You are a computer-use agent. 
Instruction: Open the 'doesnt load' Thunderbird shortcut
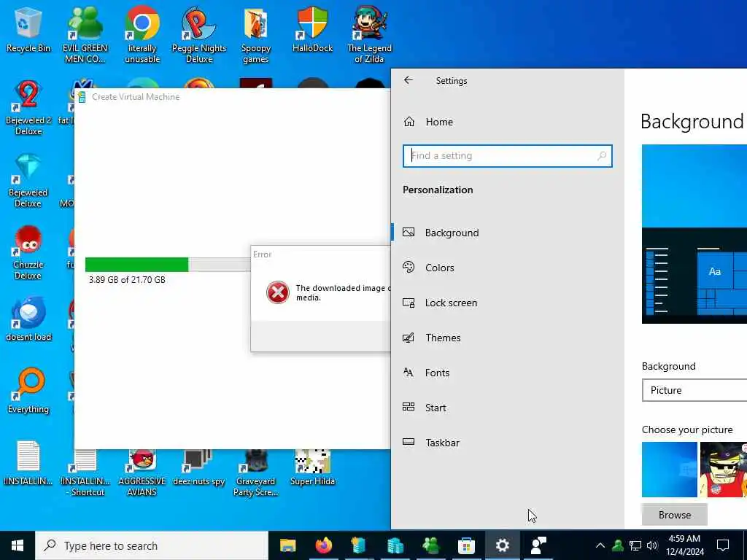click(x=28, y=319)
